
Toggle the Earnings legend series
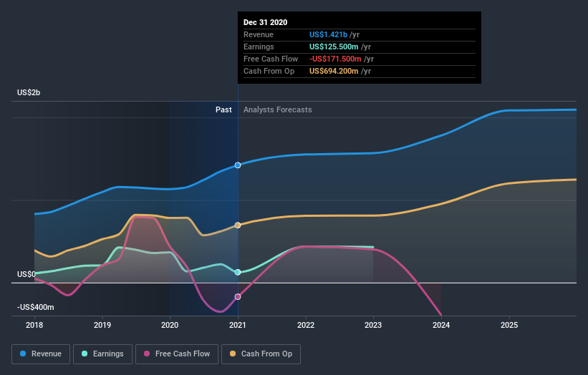[102, 354]
